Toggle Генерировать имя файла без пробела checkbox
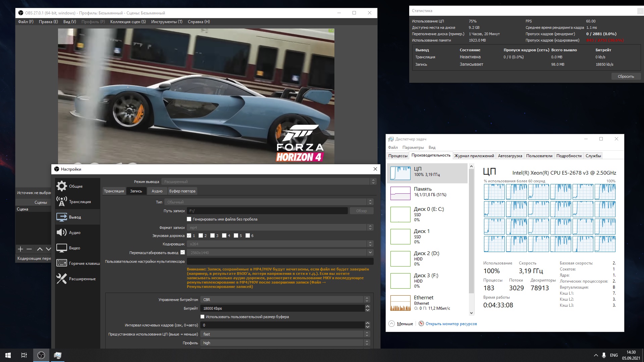The width and height of the screenshot is (644, 362). [x=189, y=219]
